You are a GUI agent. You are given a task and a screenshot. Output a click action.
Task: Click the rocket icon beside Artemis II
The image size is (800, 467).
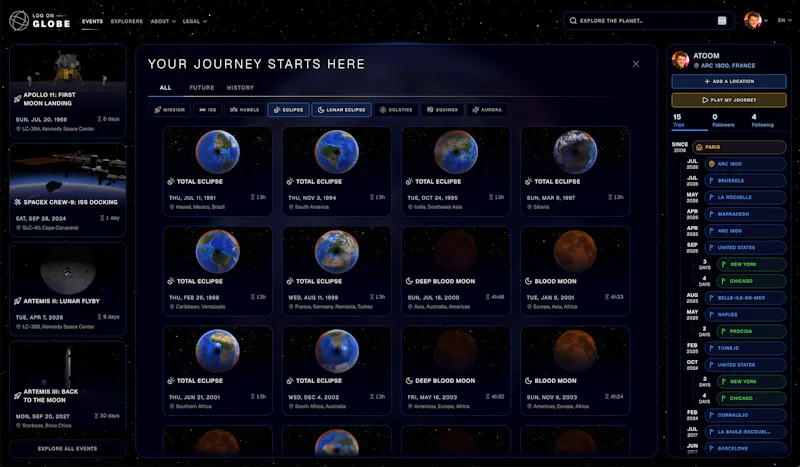[17, 301]
